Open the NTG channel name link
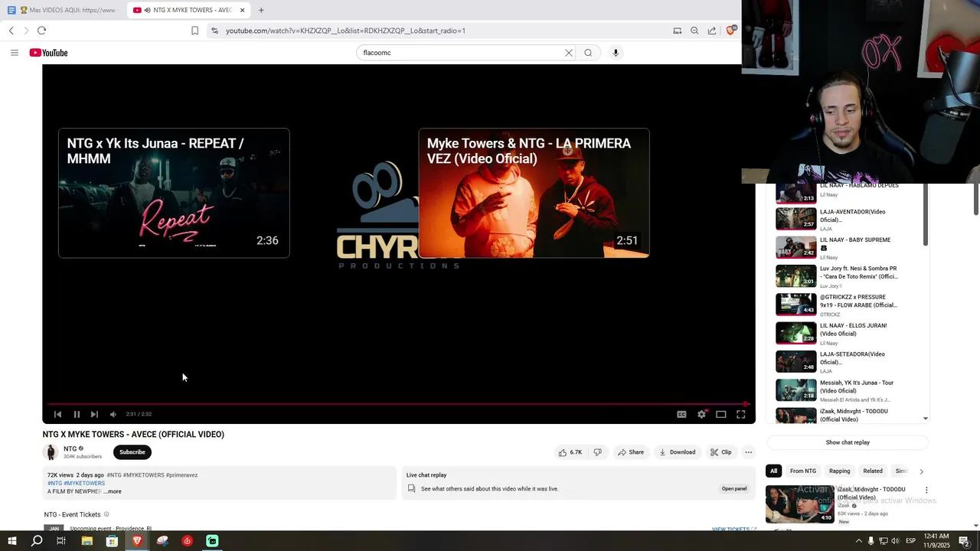 [70, 448]
